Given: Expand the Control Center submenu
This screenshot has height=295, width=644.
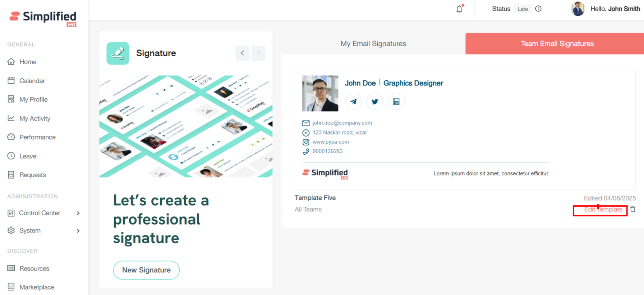Looking at the screenshot, I should tap(78, 213).
